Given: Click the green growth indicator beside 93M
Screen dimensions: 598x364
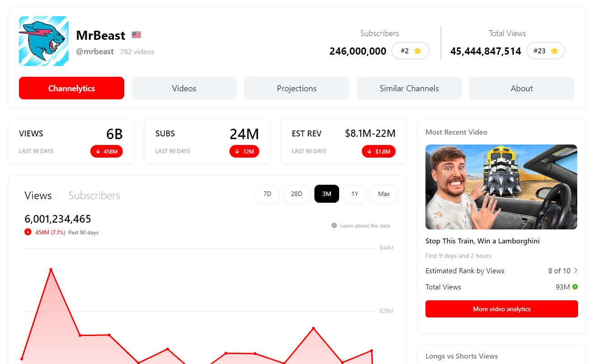Looking at the screenshot, I should (574, 287).
